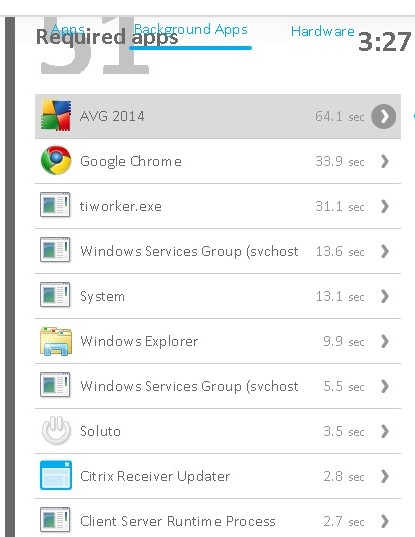This screenshot has width=415, height=537.
Task: Click the Soluto power icon
Action: (56, 430)
